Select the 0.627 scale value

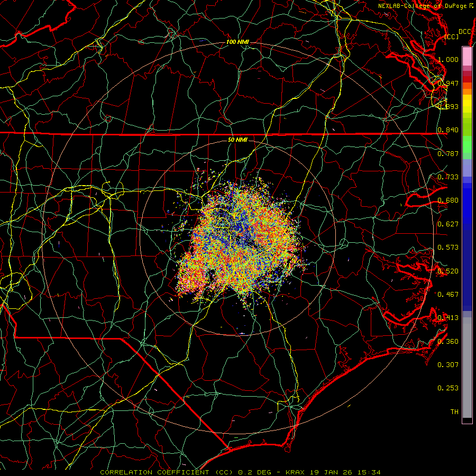tap(448, 224)
